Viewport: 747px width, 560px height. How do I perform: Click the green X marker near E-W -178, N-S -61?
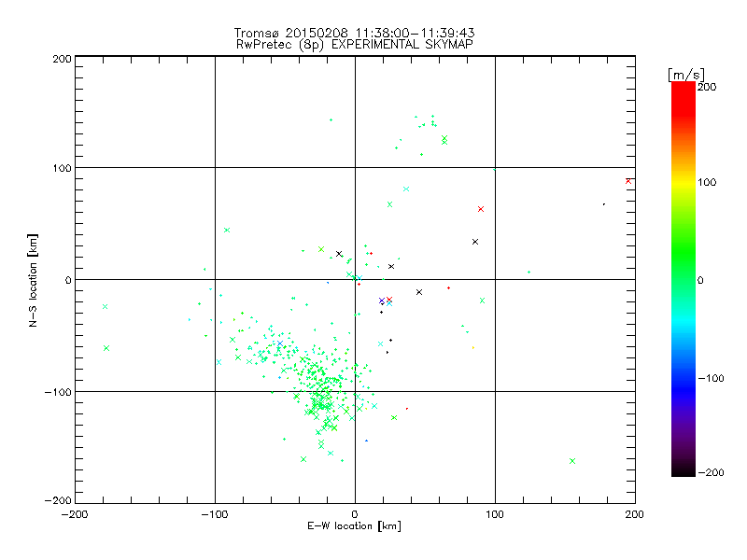[x=106, y=348]
